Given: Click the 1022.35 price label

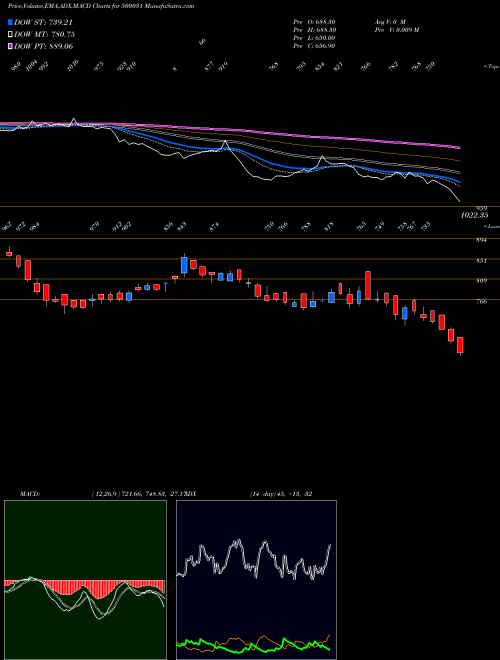Looking at the screenshot, I should (x=474, y=215).
